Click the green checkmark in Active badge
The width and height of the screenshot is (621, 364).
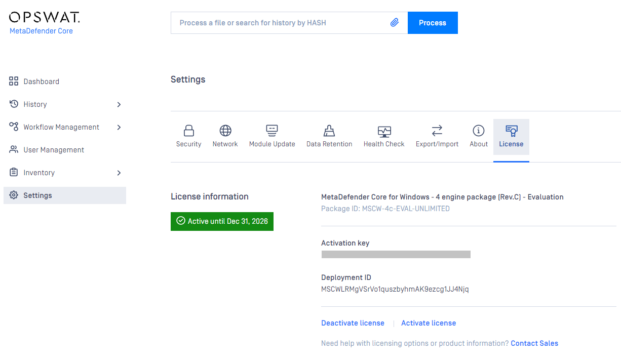coord(180,221)
